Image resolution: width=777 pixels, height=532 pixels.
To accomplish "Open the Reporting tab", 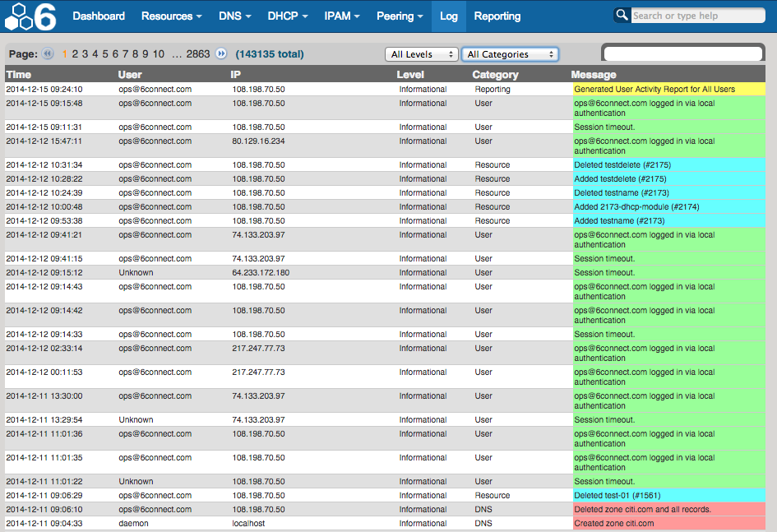I will (x=497, y=16).
